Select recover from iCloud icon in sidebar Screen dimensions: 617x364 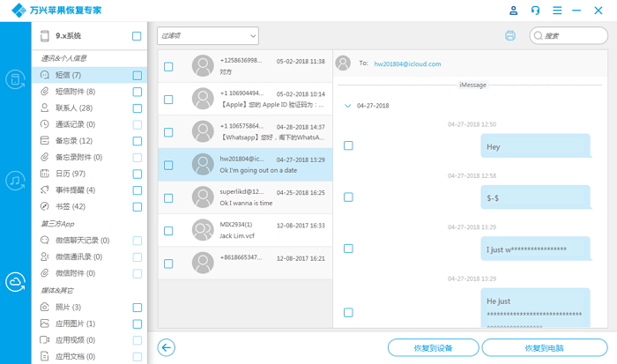pos(15,282)
